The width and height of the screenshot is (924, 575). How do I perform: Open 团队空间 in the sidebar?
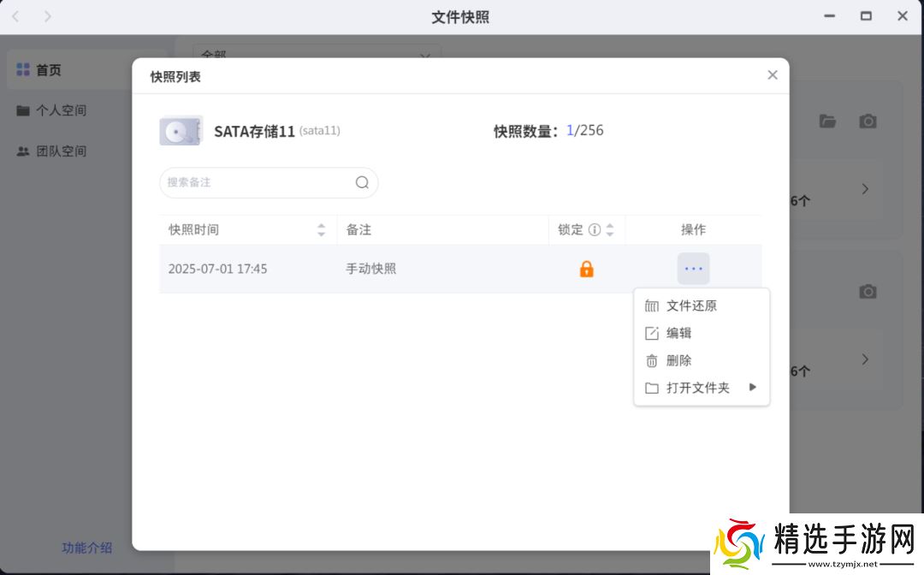click(60, 151)
